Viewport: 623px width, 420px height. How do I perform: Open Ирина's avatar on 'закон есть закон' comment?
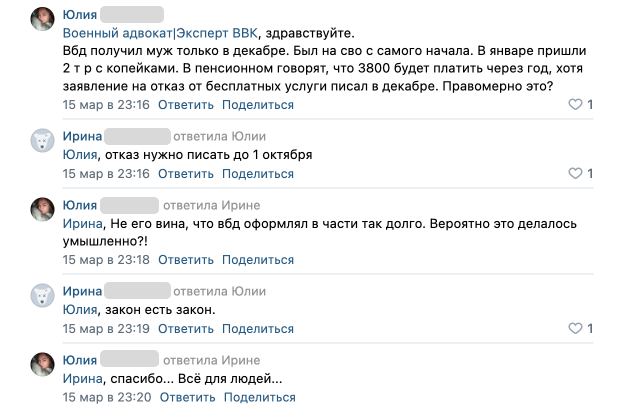(43, 296)
